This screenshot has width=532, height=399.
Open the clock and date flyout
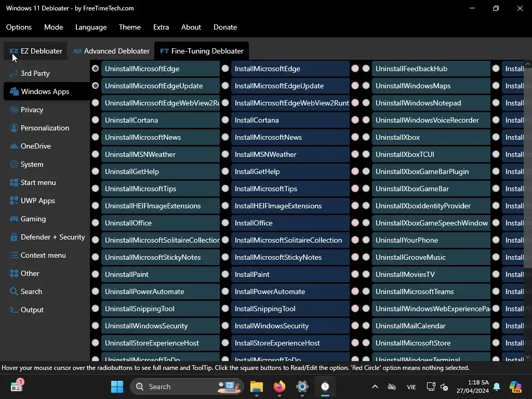point(473,387)
